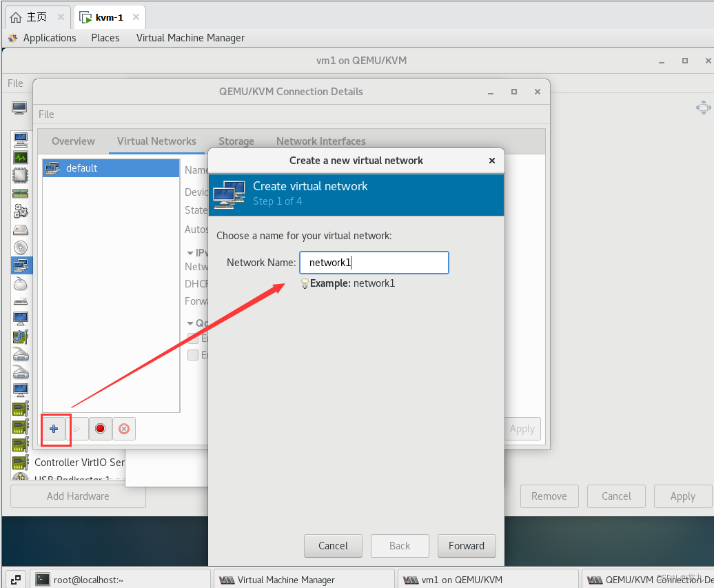Select the performance graph icon in hardware list
714x588 pixels.
(x=21, y=157)
